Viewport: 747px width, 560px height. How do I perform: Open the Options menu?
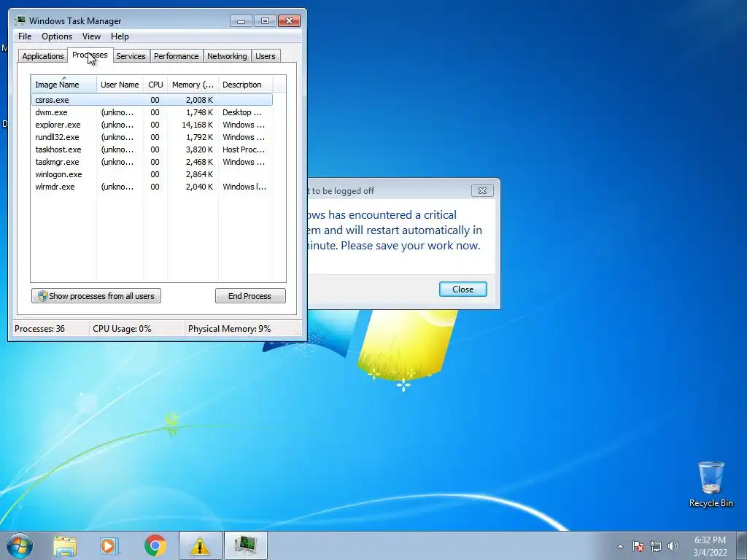[57, 36]
